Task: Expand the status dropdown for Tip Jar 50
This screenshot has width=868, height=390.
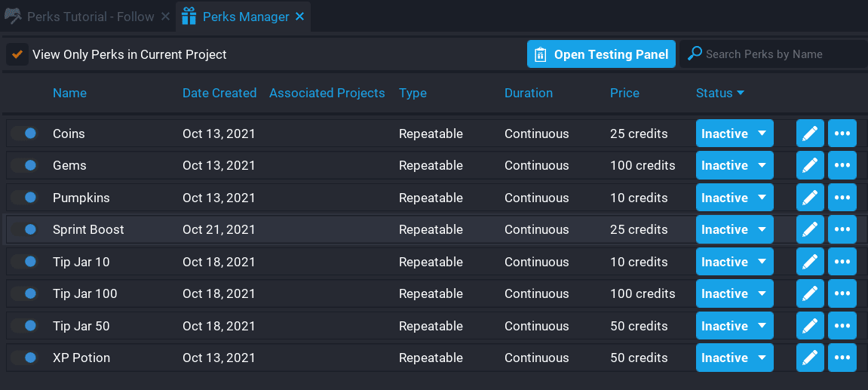Action: (x=734, y=326)
